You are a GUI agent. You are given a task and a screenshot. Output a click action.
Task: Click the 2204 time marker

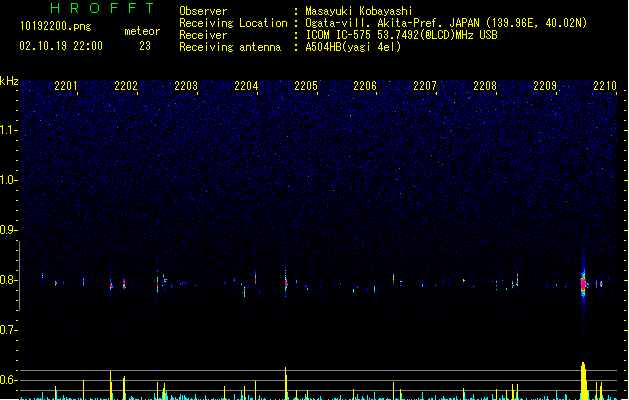(246, 86)
